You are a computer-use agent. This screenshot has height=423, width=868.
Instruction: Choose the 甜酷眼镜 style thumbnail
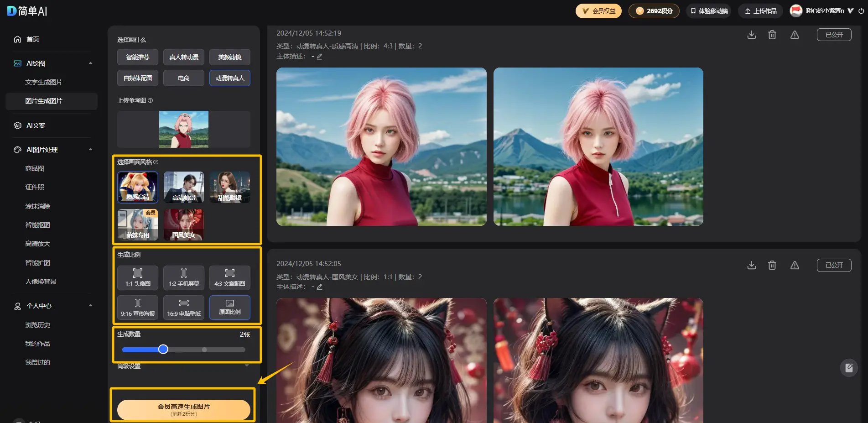[230, 187]
